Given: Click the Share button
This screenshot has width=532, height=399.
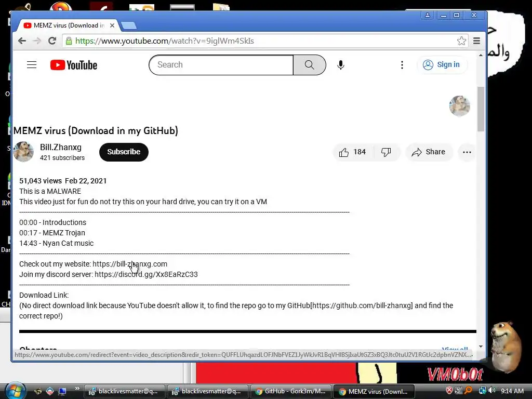Looking at the screenshot, I should tap(429, 152).
